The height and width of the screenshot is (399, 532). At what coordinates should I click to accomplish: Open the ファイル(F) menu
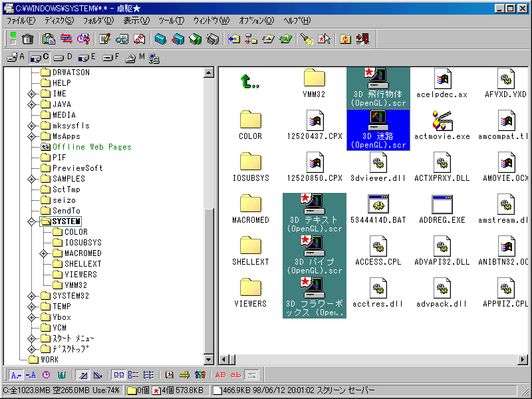coord(21,21)
